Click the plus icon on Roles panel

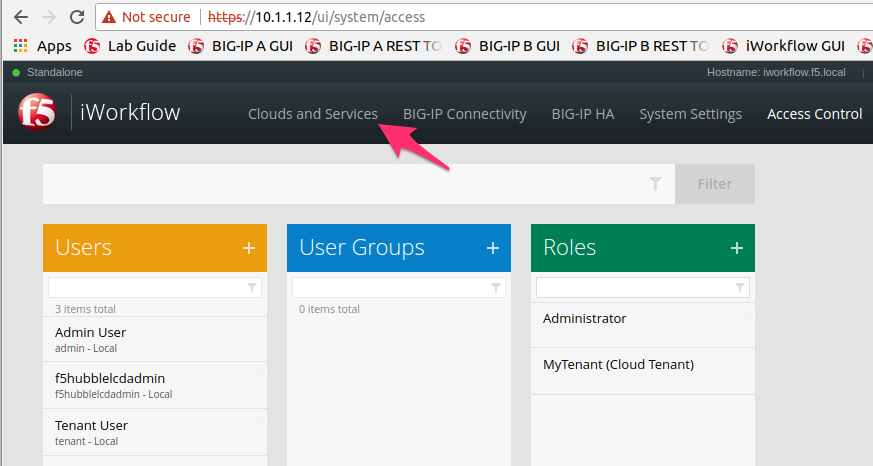coord(737,248)
